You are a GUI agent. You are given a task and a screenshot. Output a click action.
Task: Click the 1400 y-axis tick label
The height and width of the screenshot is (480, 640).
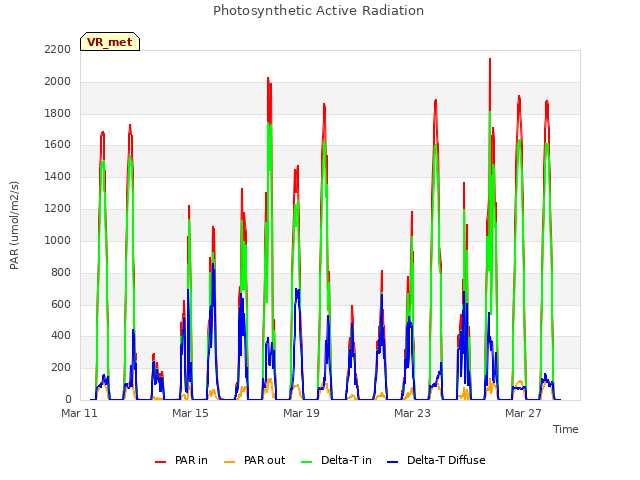(x=58, y=176)
